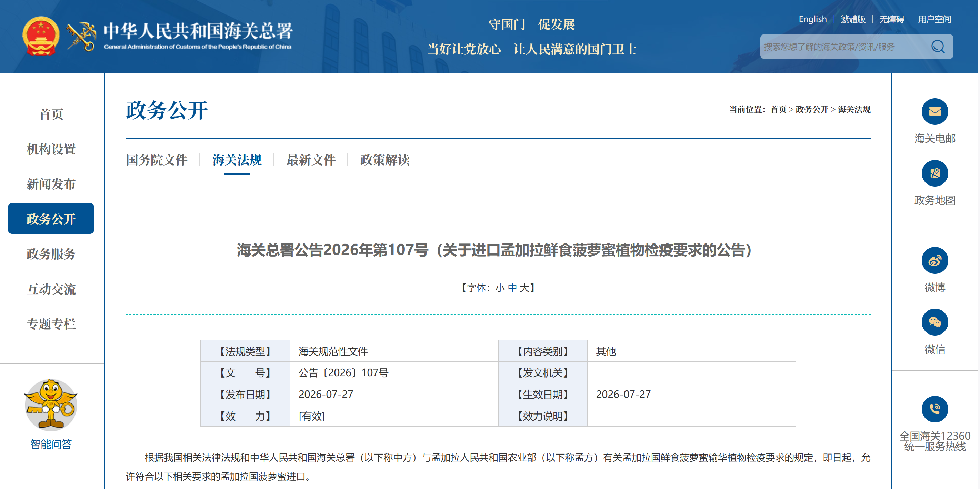Open 用户空间 user space
The image size is (980, 489).
[934, 19]
